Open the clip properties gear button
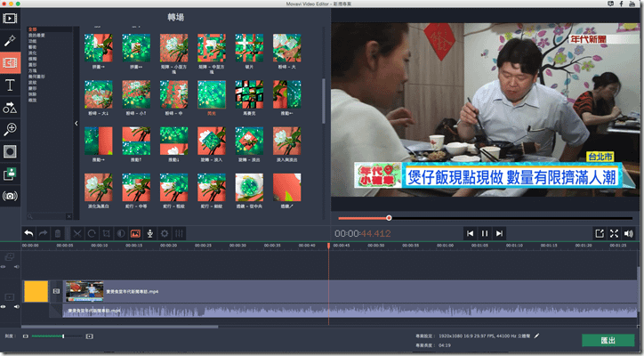This screenshot has width=644, height=356. 165,233
